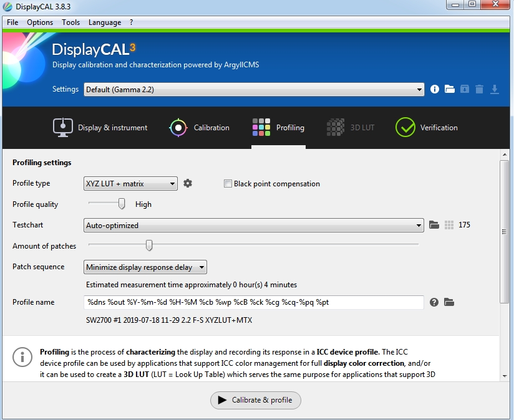Click the info icon beside Settings dropdown
Viewport: 514px width, 420px height.
435,89
